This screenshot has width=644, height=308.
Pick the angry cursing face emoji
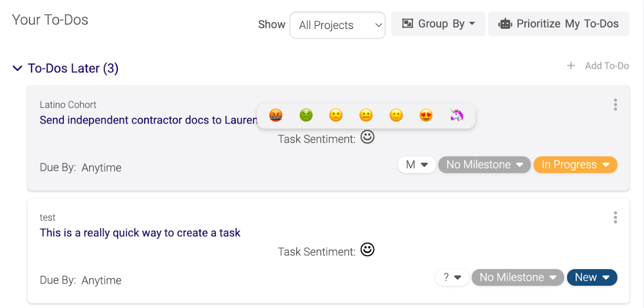276,115
